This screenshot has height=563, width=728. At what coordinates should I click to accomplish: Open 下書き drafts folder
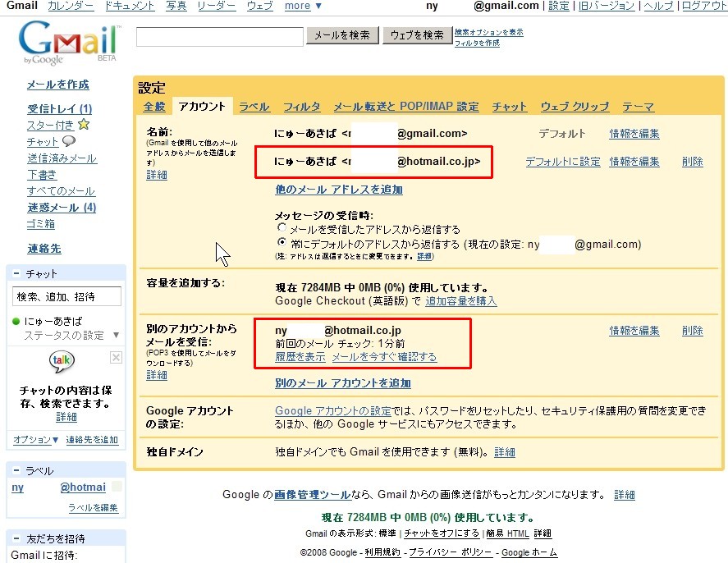(x=42, y=175)
